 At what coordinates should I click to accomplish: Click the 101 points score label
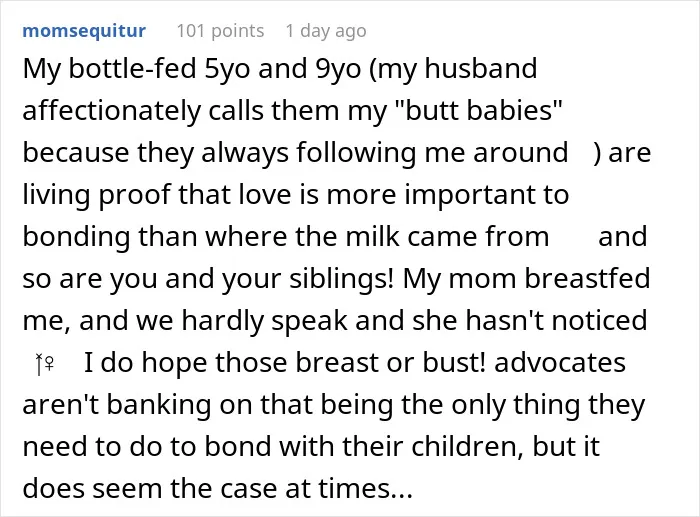click(x=221, y=31)
